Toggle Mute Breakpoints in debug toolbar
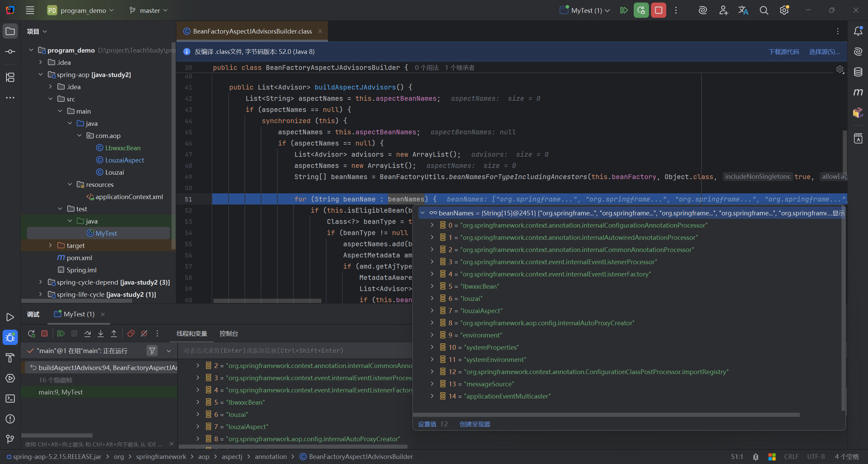Screen dimensions: 868x464 (144, 333)
